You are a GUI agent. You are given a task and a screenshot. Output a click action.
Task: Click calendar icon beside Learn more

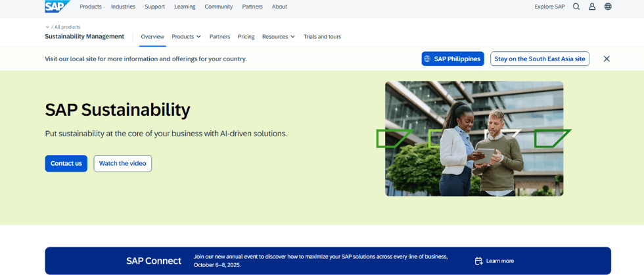coord(478,261)
